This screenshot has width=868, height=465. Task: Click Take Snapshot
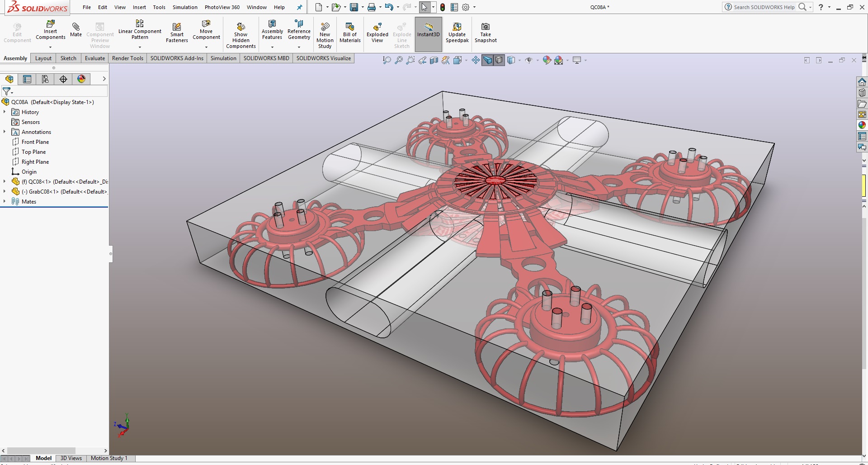click(486, 33)
